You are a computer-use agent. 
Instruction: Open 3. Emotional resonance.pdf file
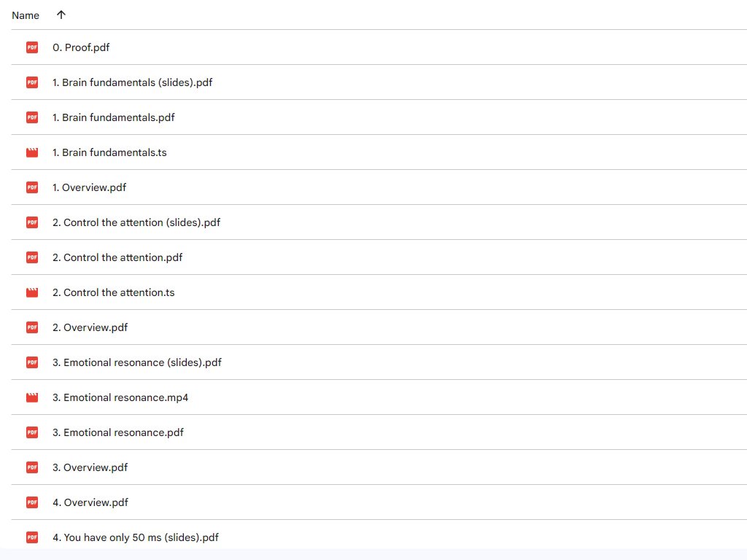point(117,432)
